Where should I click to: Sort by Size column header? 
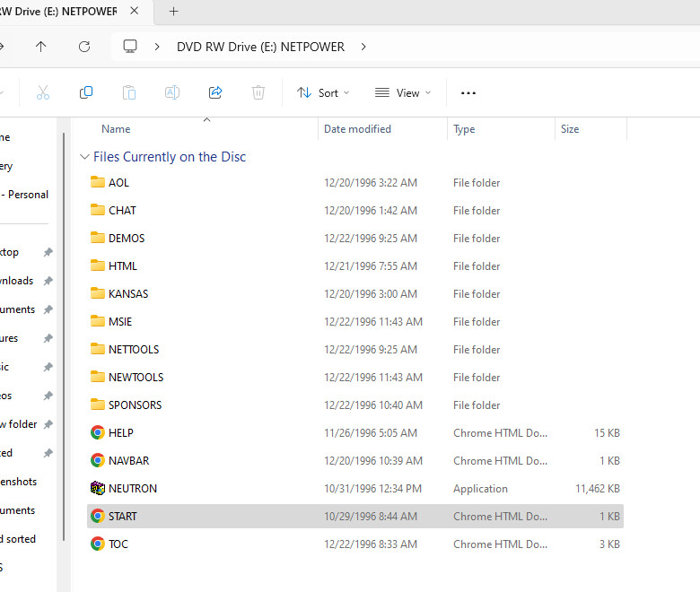[x=570, y=129]
